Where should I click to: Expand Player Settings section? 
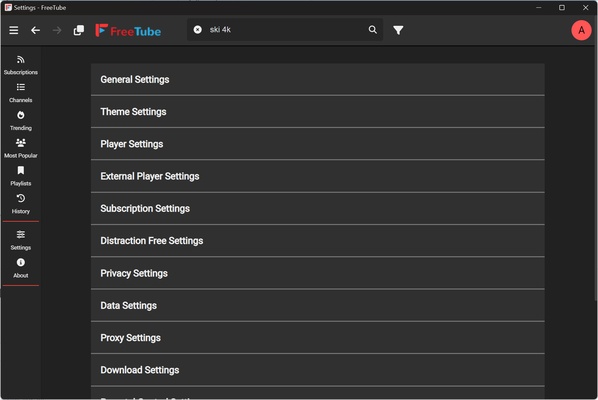(317, 144)
